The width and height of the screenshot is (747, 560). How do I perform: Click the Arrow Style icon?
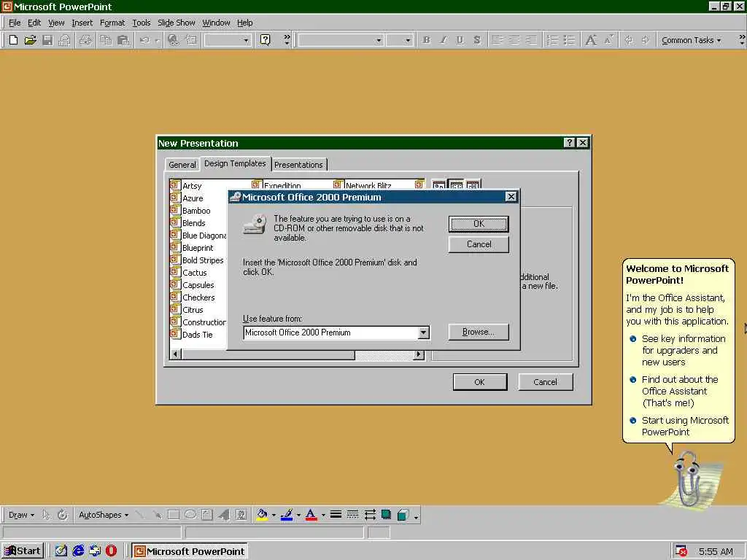coord(370,515)
